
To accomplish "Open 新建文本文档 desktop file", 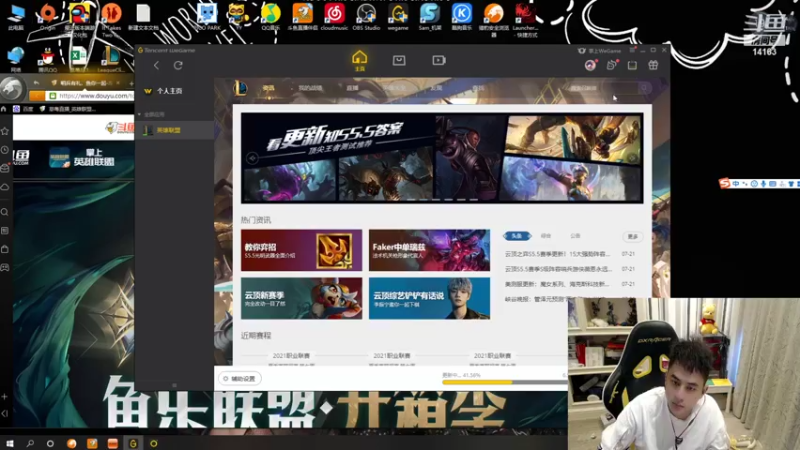I will pyautogui.click(x=143, y=16).
